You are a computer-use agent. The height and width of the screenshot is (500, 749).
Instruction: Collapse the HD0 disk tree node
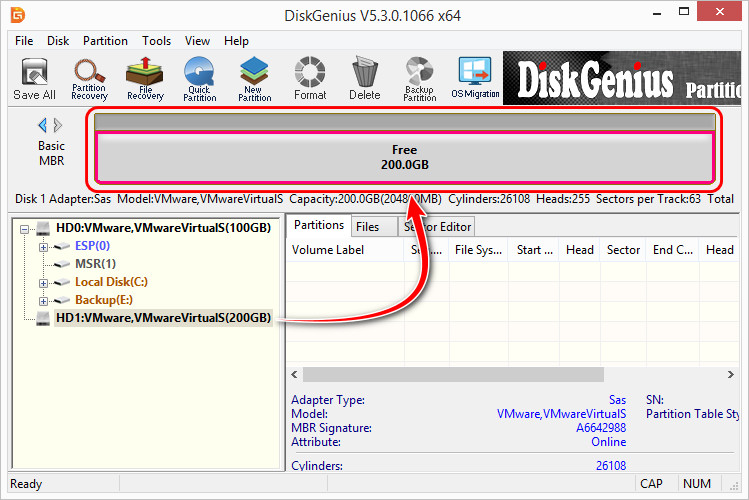tap(24, 229)
